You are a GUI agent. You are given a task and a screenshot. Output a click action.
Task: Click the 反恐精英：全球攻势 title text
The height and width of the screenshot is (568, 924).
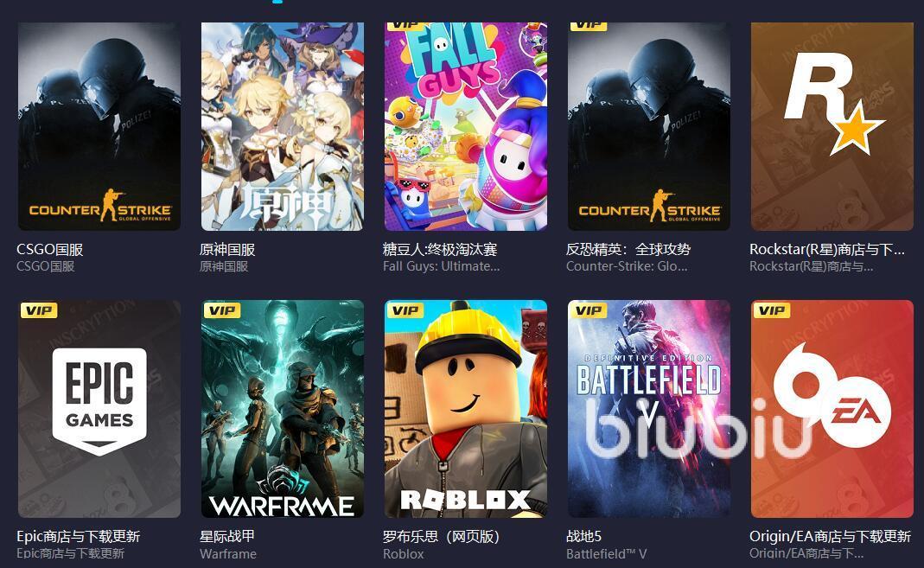click(628, 249)
